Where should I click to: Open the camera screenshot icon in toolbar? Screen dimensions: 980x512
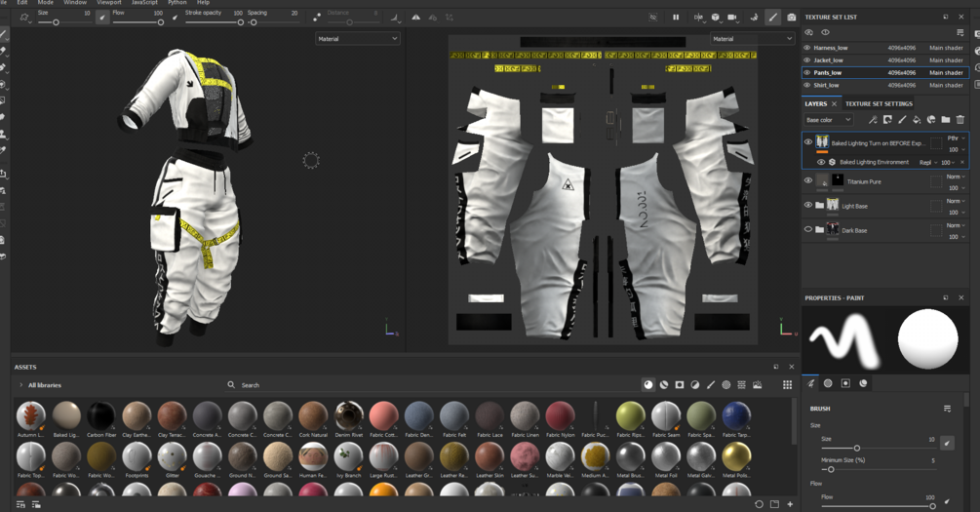[791, 18]
